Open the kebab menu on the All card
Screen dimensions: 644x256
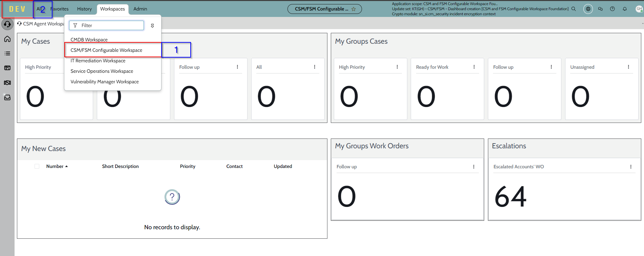click(x=315, y=67)
